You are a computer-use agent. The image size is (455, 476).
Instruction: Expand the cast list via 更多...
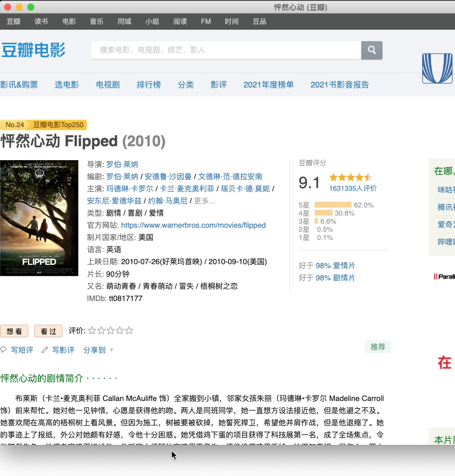click(204, 201)
